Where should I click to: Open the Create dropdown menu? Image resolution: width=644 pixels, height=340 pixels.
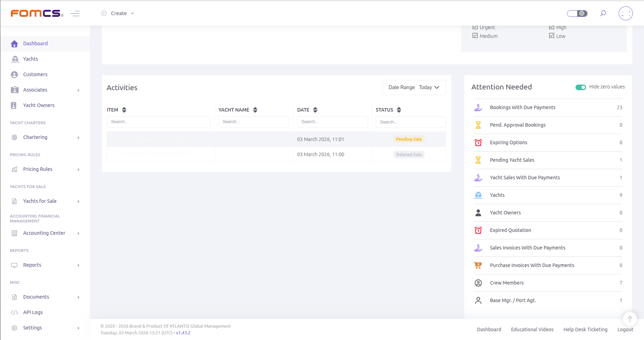coord(118,13)
